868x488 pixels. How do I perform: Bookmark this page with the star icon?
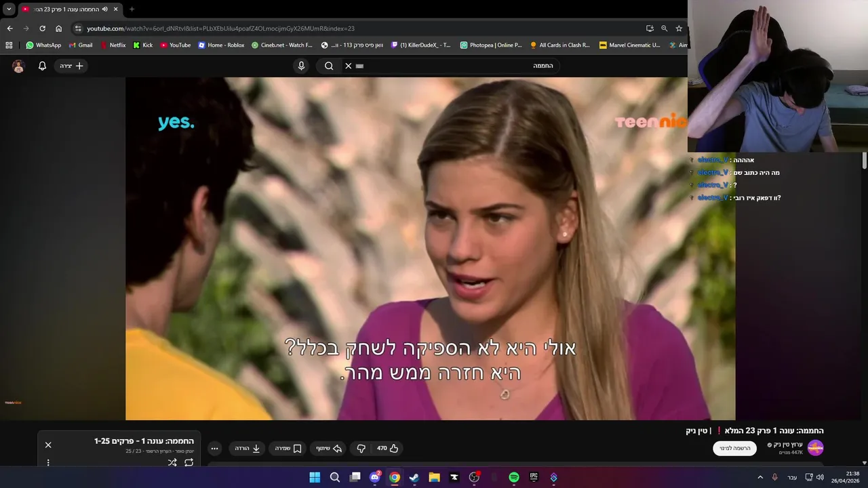(679, 28)
